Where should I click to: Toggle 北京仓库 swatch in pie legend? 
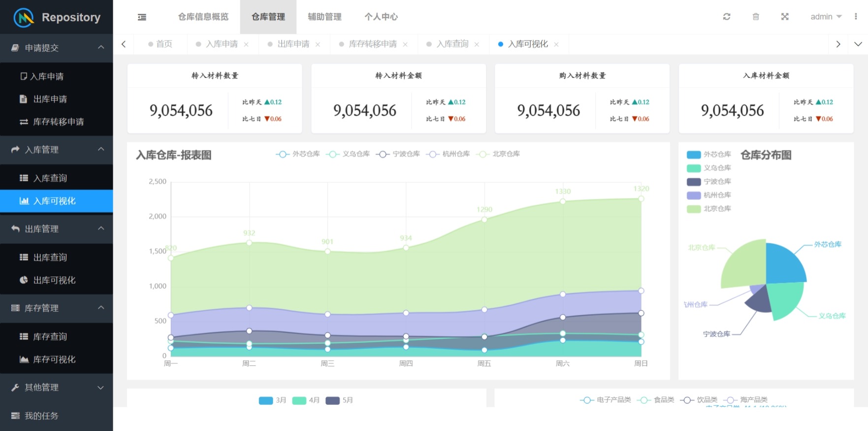[x=694, y=209]
